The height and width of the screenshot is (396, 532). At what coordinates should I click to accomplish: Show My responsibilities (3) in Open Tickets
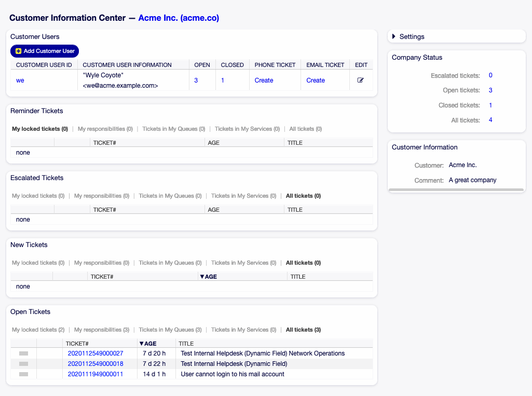coord(101,330)
